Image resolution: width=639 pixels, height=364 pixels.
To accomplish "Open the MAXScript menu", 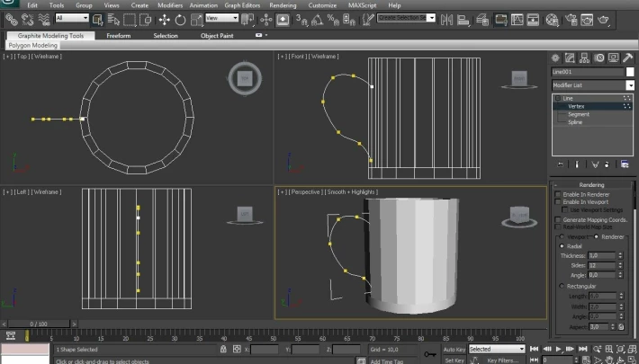I will (363, 5).
